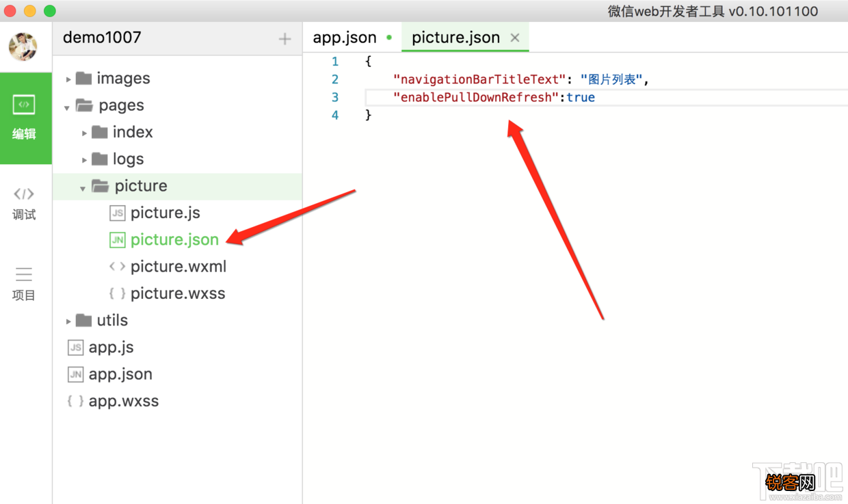Switch to the 调试 debug view icon
This screenshot has width=848, height=504.
click(24, 194)
